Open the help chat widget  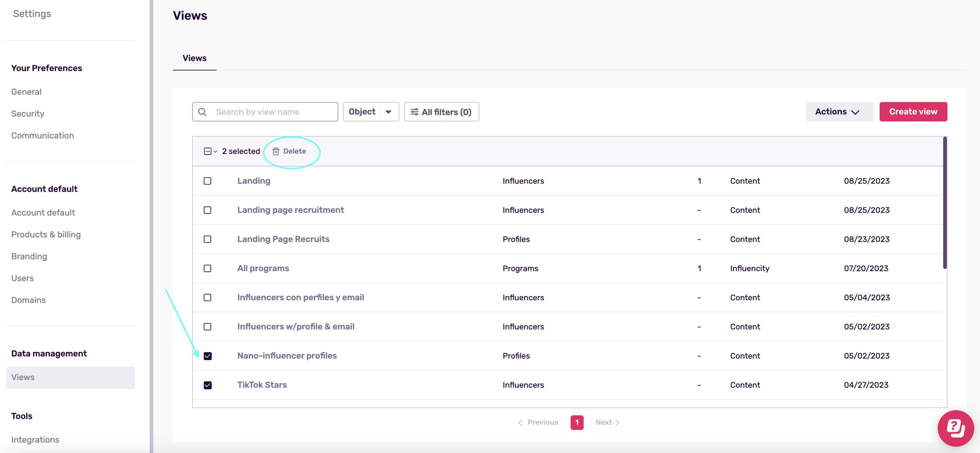tap(955, 428)
